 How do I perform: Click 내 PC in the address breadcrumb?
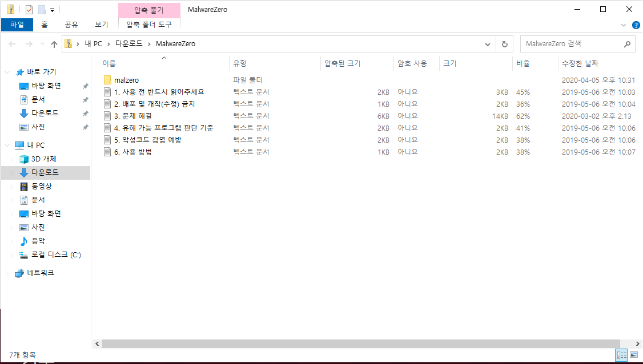[94, 43]
